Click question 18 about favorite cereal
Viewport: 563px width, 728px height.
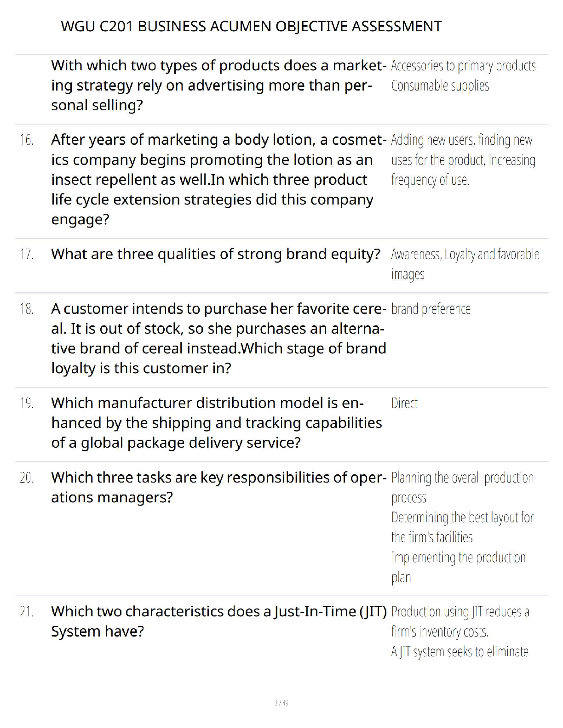218,338
